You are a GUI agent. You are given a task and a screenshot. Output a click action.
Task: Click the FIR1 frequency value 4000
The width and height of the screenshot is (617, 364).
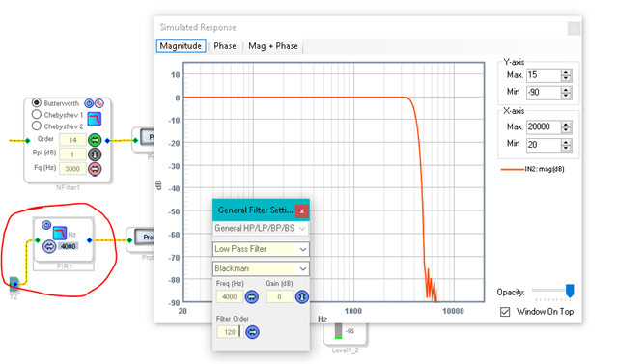click(x=69, y=246)
